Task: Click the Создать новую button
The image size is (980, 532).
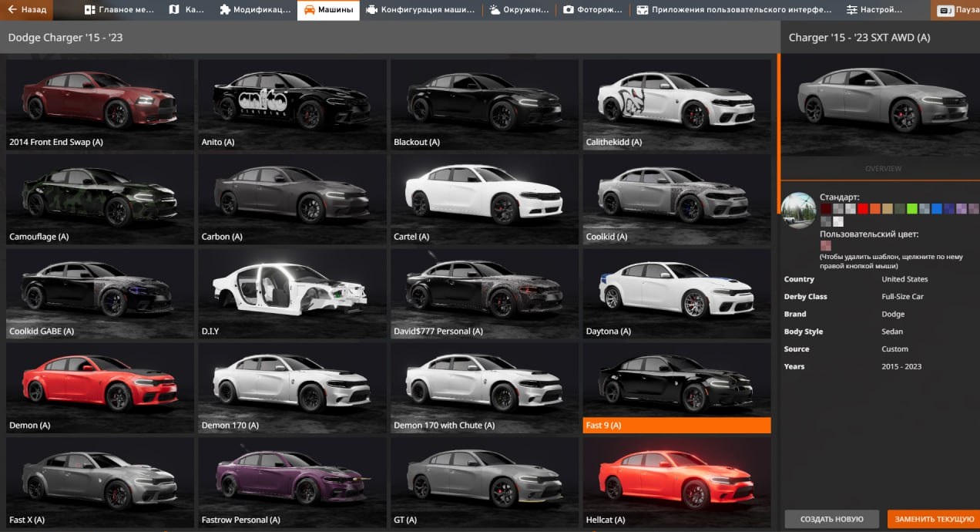Action: point(831,519)
